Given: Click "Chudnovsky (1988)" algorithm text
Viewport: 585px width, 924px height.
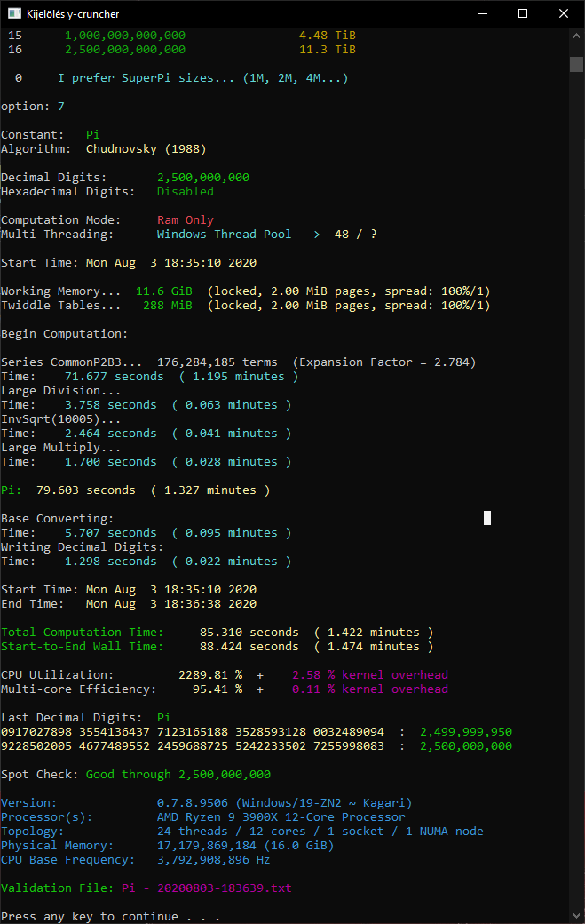Looking at the screenshot, I should pos(146,149).
